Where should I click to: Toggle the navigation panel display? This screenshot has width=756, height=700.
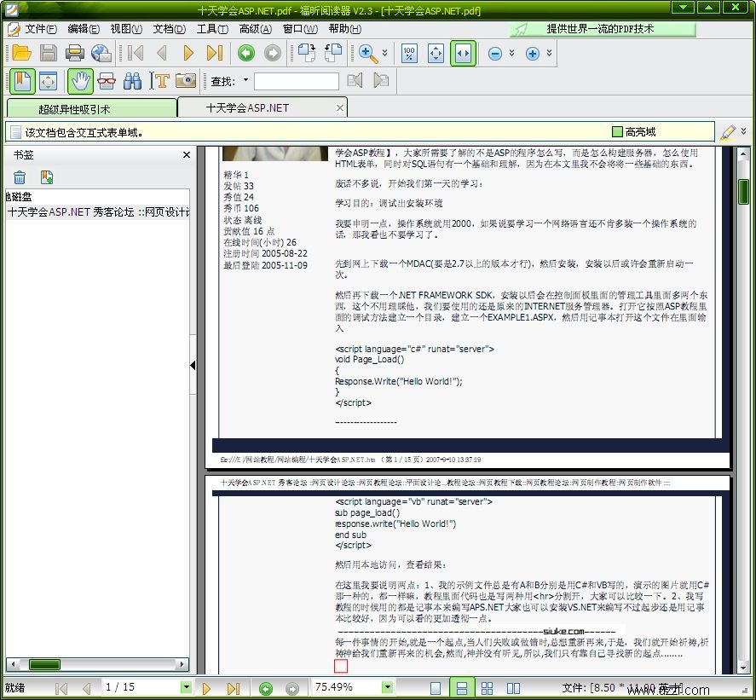[x=21, y=81]
